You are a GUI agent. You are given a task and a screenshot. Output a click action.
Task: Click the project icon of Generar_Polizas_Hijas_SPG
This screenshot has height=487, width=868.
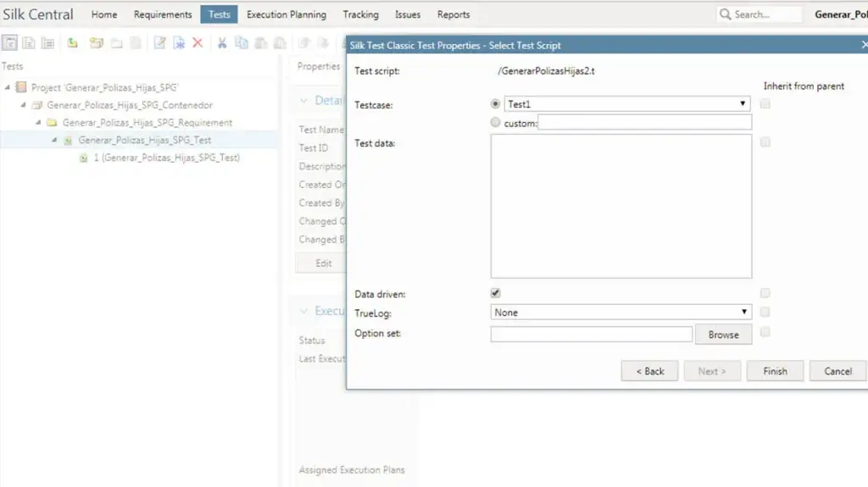coord(21,87)
